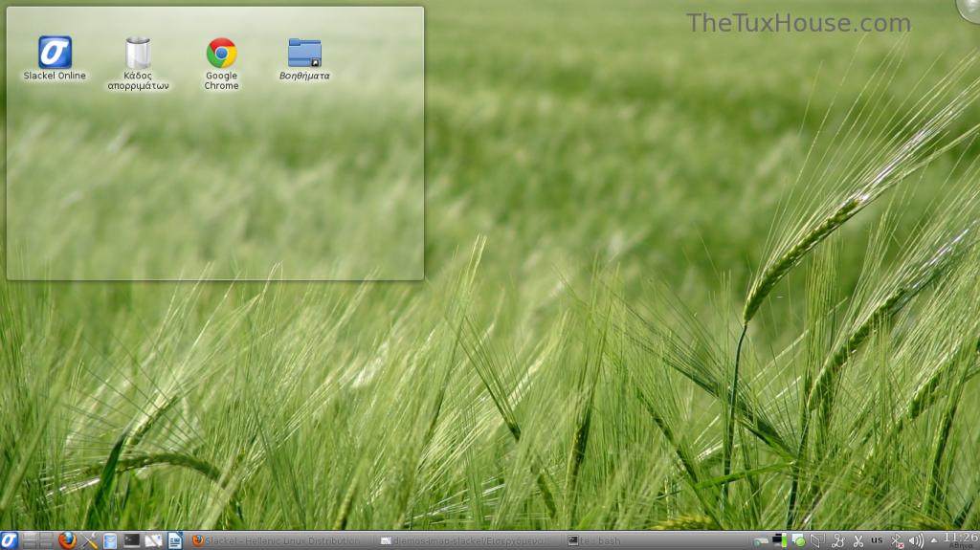980x550 pixels.
Task: Click the battery monitor tray icon
Action: tap(779, 540)
